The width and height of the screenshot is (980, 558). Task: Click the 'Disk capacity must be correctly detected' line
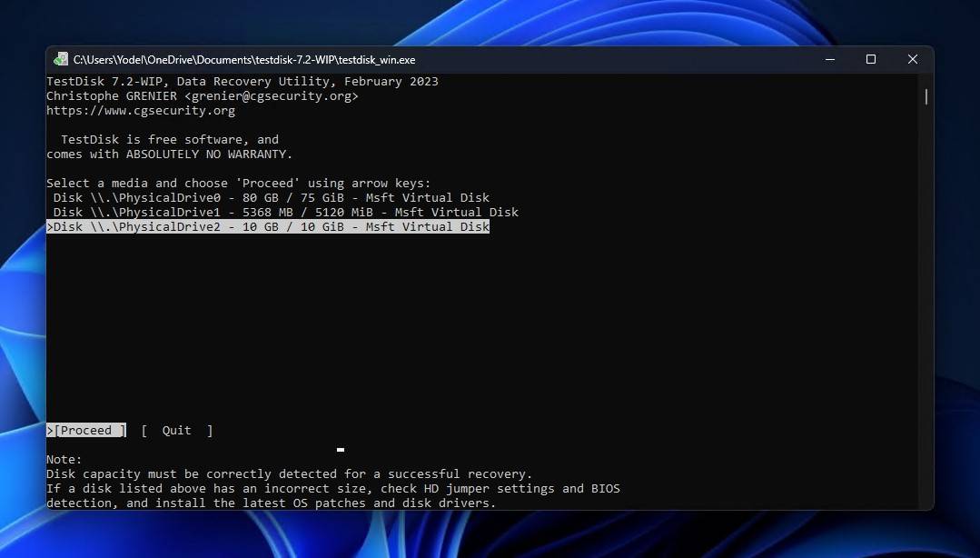[290, 473]
